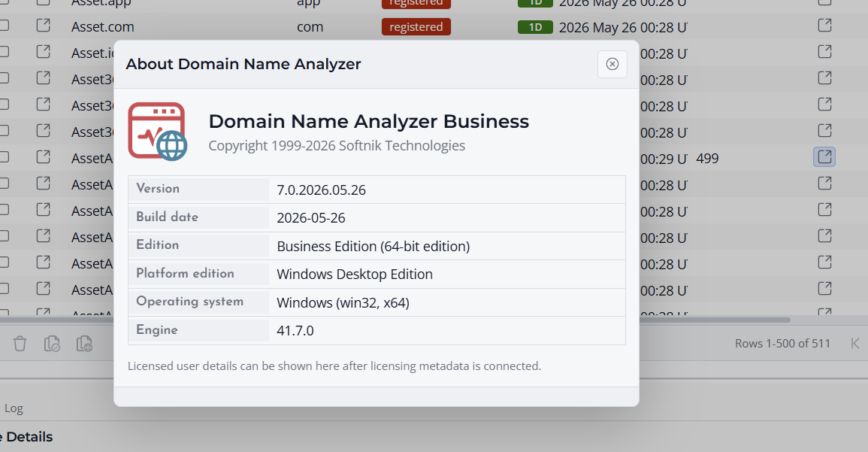
Task: Click the 00:29 time cell
Action: (664, 159)
